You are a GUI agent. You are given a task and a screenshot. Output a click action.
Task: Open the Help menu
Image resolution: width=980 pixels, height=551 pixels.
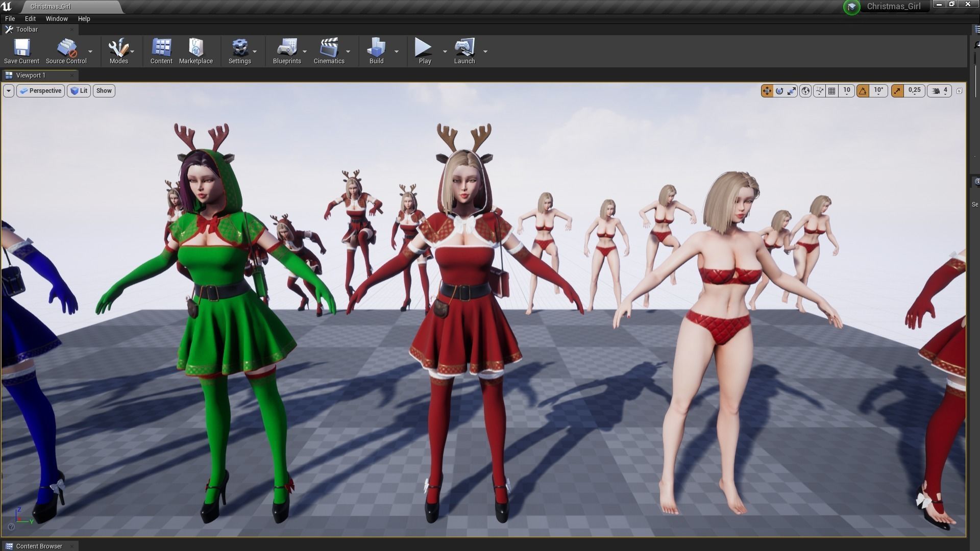84,19
